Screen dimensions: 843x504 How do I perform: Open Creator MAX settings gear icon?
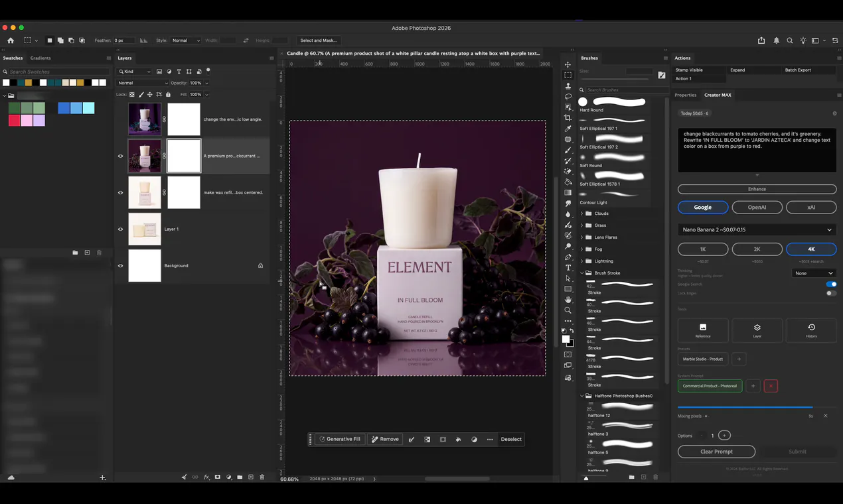(x=834, y=113)
